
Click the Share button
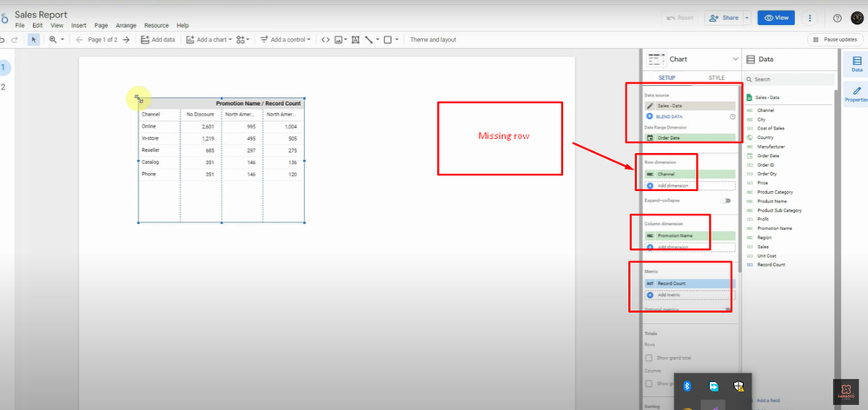pyautogui.click(x=724, y=17)
